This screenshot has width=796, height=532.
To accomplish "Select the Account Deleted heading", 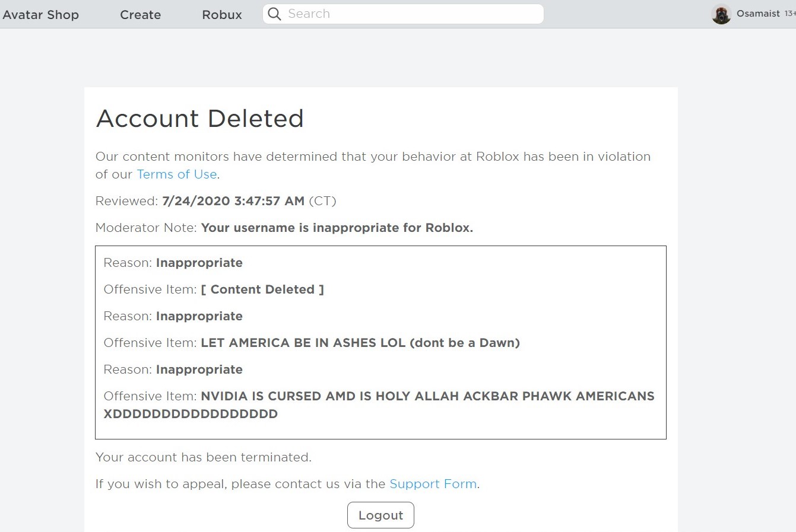I will click(x=199, y=119).
